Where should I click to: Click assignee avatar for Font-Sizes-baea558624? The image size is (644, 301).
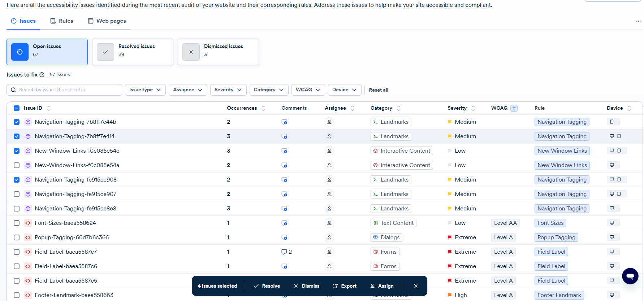click(x=329, y=223)
